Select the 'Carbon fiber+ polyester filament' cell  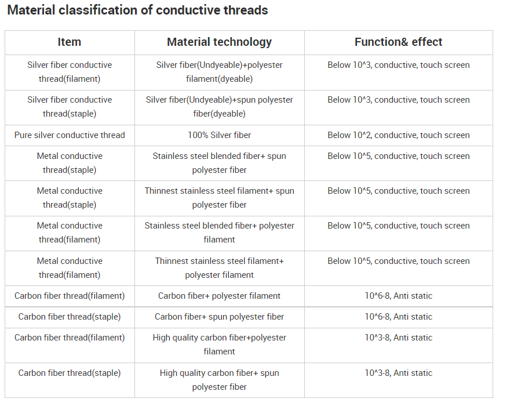click(x=219, y=296)
